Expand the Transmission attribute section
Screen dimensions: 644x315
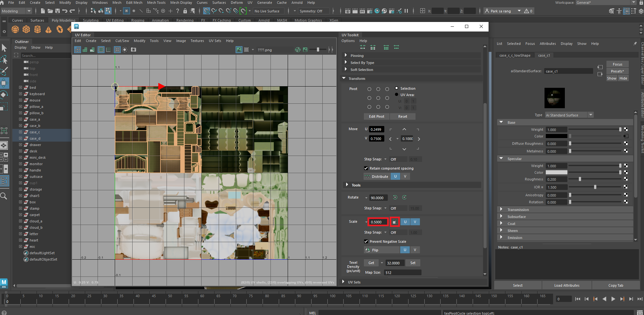(x=501, y=209)
